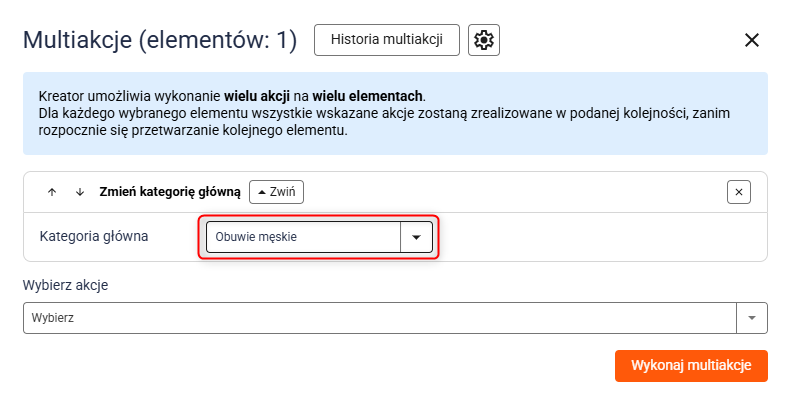Click the bold 'wielu elementach' text
Screen dimensions: 790x404
[x=368, y=96]
